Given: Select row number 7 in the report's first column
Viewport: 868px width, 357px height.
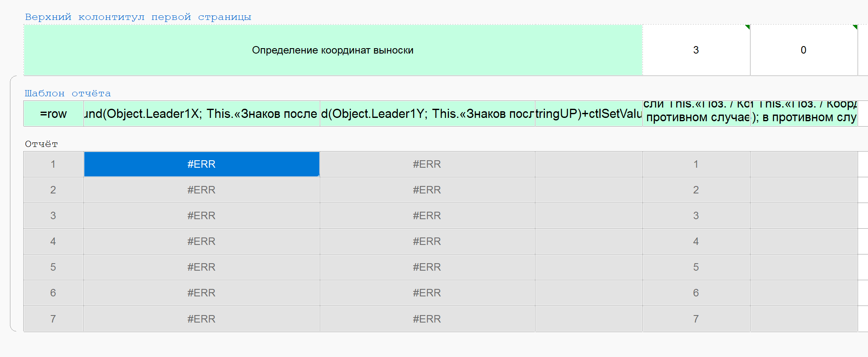Looking at the screenshot, I should 53,319.
